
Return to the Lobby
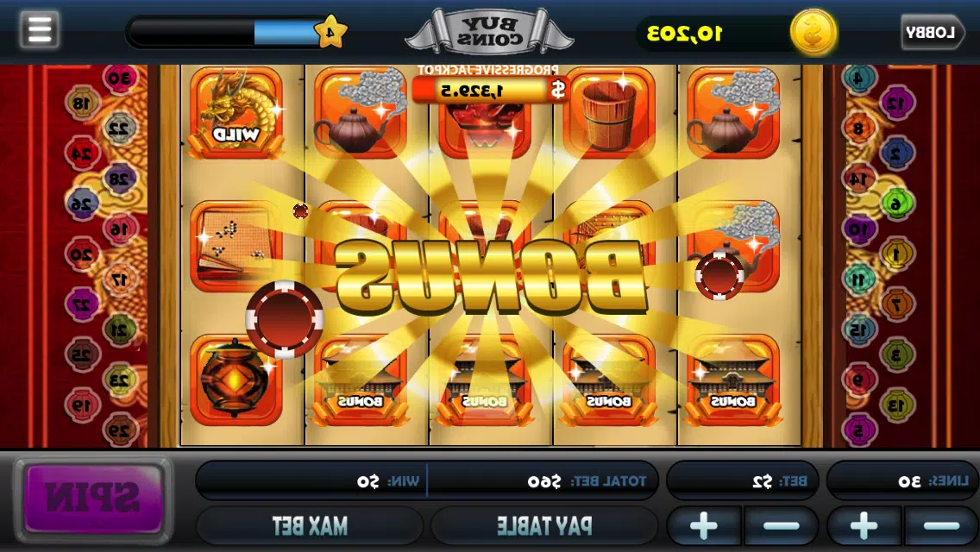[x=931, y=33]
